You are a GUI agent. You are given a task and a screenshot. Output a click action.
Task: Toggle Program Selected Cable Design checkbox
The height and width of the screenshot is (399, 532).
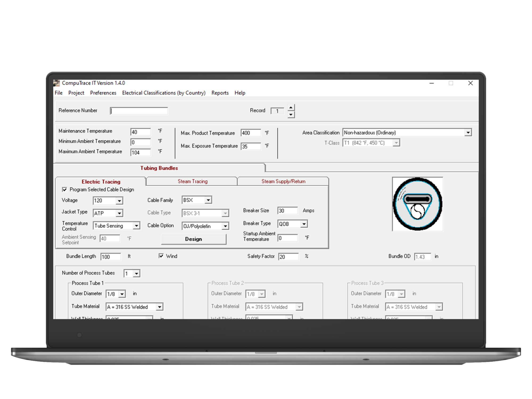tap(64, 189)
